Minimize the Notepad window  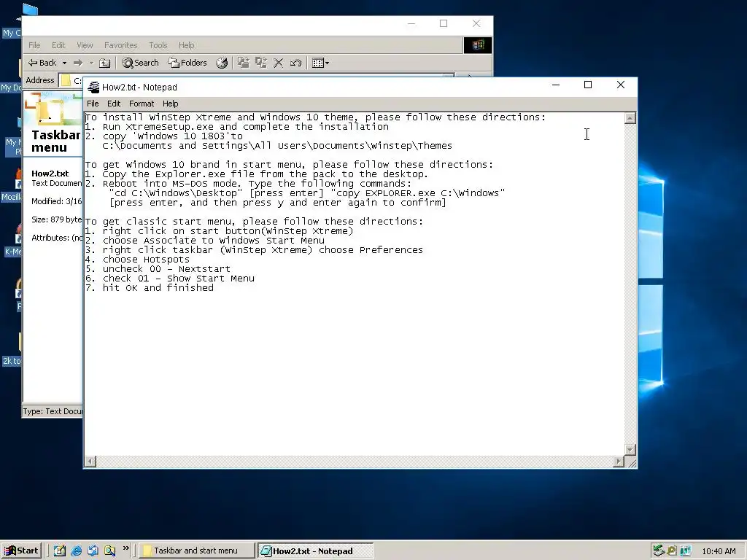(x=555, y=85)
